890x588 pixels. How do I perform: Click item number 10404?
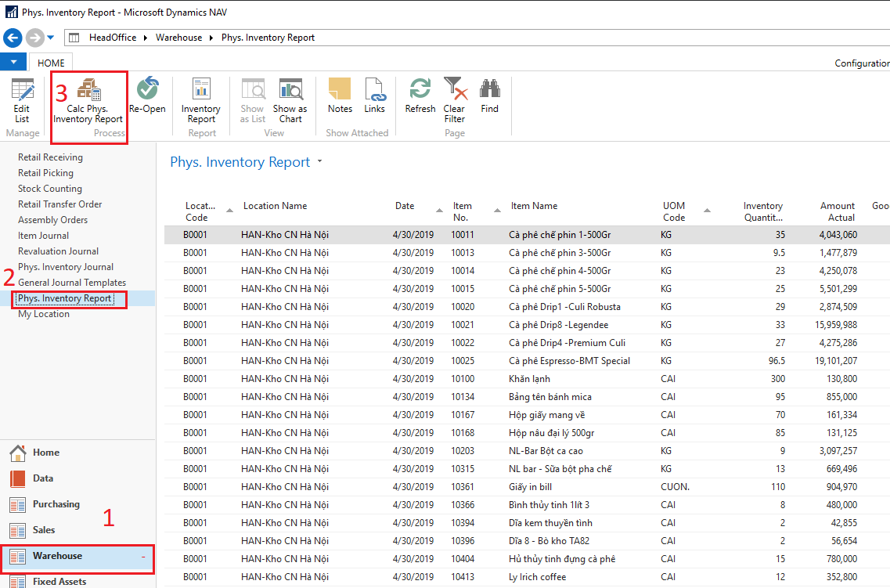click(463, 559)
